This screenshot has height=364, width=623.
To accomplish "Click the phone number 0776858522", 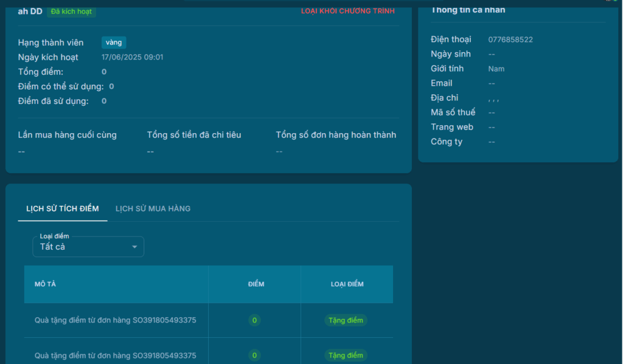I will click(510, 39).
